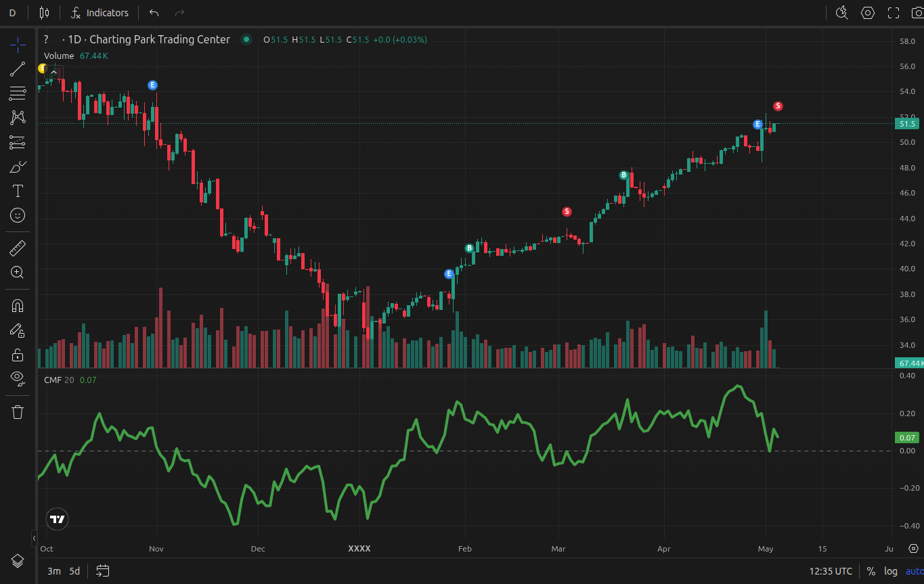Click the 5d range button

point(74,571)
